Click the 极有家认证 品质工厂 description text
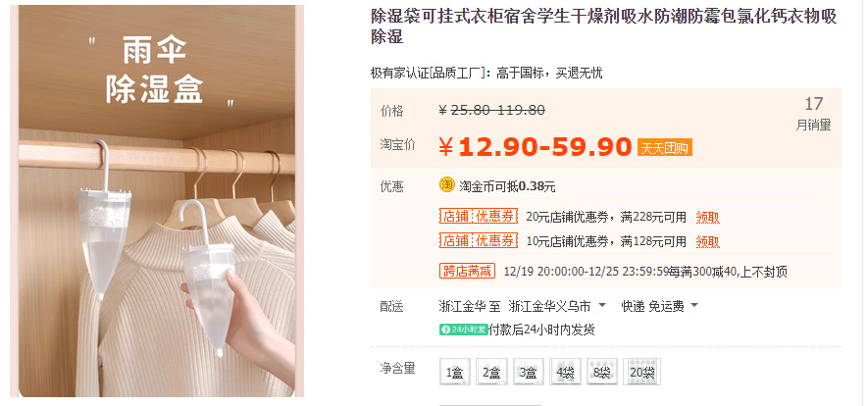This screenshot has width=868, height=406. click(x=486, y=73)
